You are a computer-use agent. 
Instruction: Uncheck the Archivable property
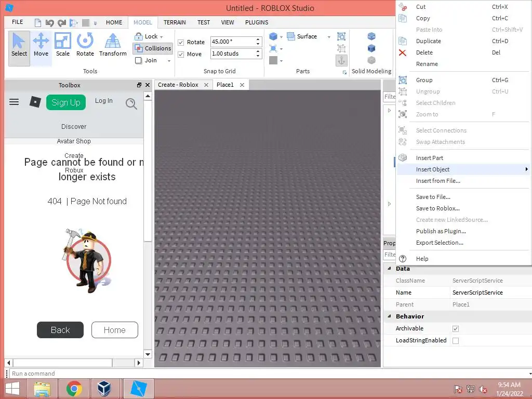[x=456, y=328]
